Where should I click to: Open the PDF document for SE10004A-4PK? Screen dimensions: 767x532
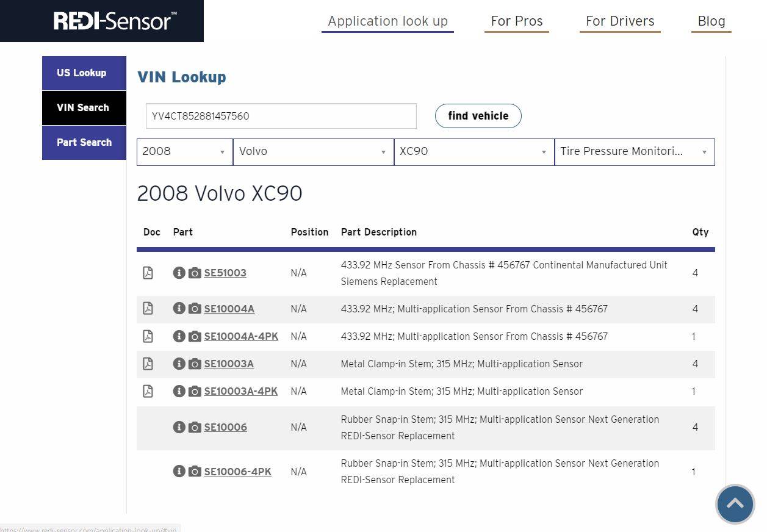[148, 336]
